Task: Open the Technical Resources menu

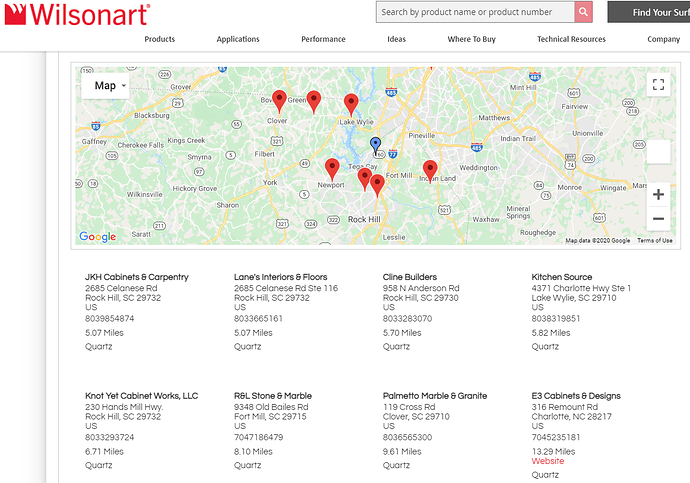Action: (x=571, y=39)
